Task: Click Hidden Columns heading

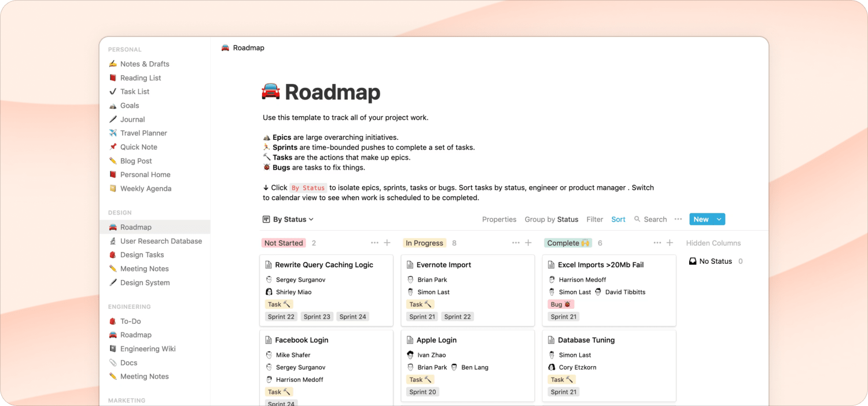Action: [x=713, y=243]
